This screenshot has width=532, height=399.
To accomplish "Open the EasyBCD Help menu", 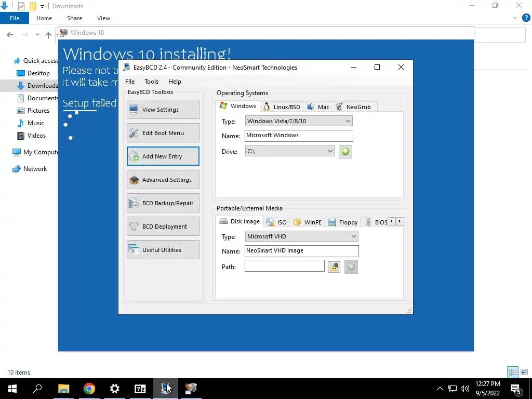I will pos(175,82).
